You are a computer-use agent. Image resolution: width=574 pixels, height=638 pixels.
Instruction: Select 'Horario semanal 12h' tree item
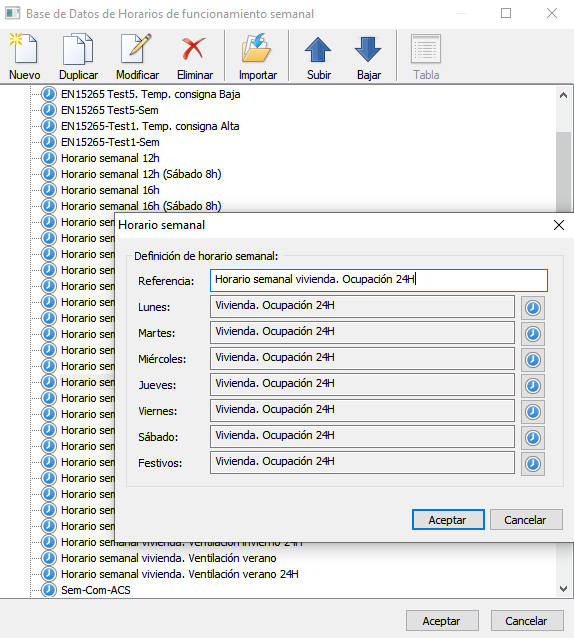110,158
